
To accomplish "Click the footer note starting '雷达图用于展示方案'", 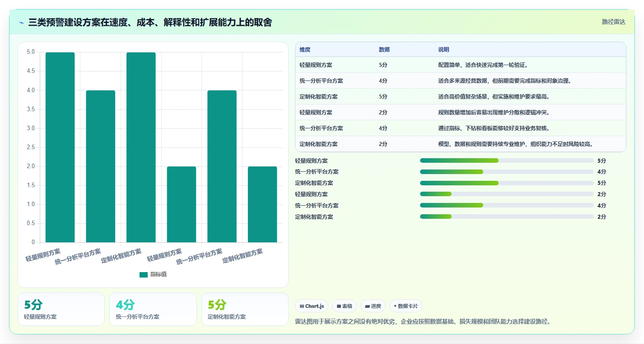I will 423,322.
